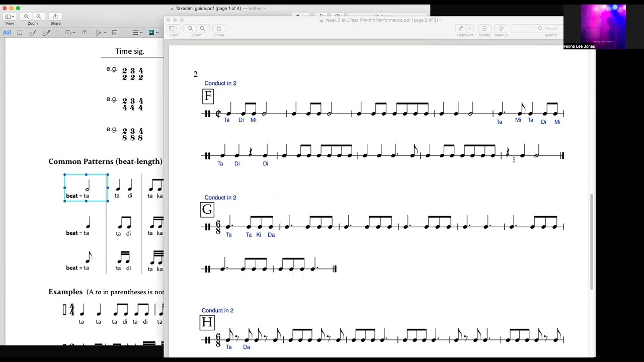Open the Shapes dropdown in markup toolbar
This screenshot has height=362, width=644.
[x=70, y=33]
